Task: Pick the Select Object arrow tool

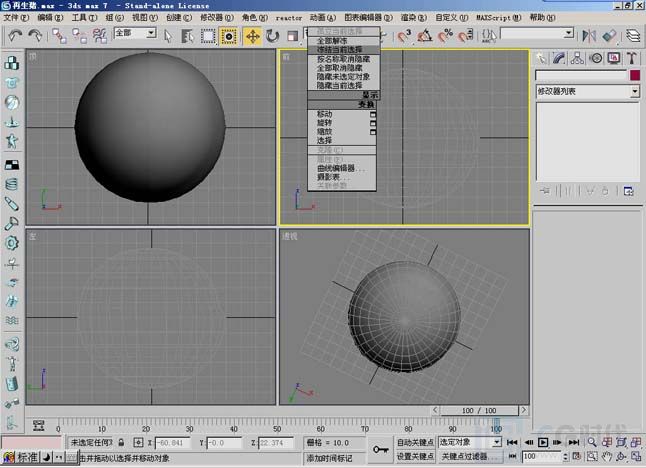Action: [167, 36]
